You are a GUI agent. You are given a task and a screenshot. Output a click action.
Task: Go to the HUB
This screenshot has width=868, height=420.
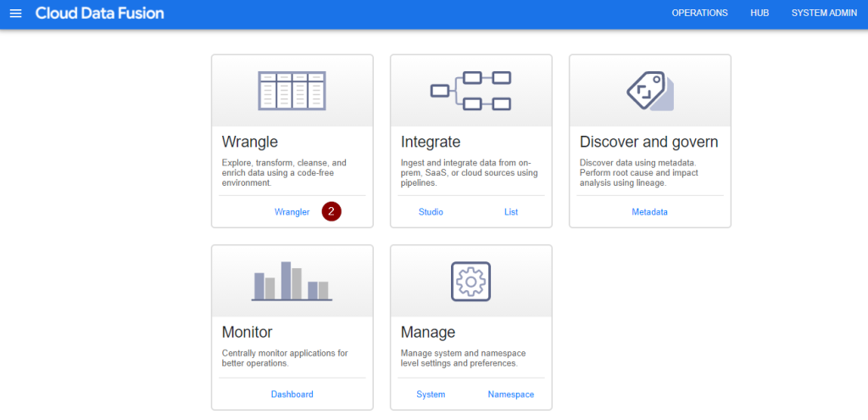tap(759, 14)
